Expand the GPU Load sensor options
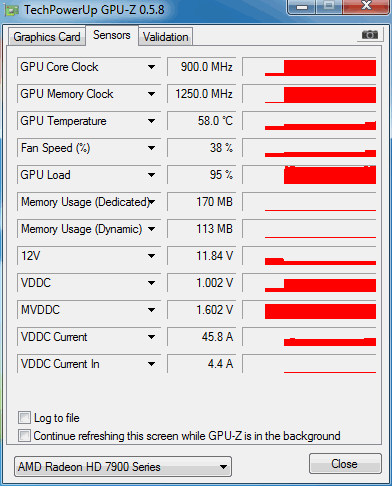This screenshot has height=486, width=392. (x=151, y=175)
